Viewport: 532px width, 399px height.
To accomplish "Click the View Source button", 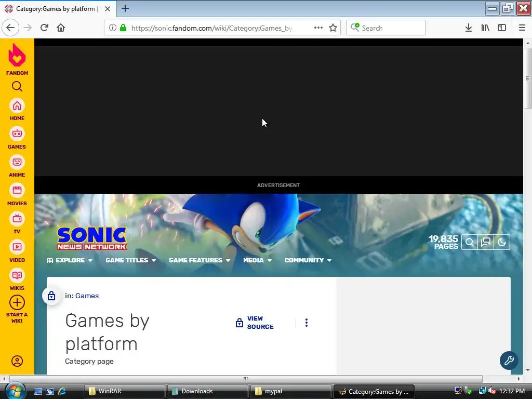I will [255, 323].
